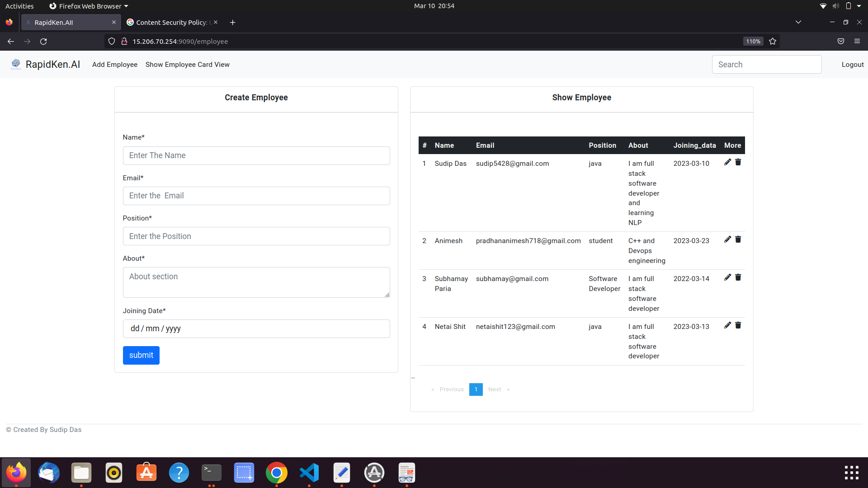868x488 pixels.
Task: Click into the Search field
Action: (x=767, y=64)
